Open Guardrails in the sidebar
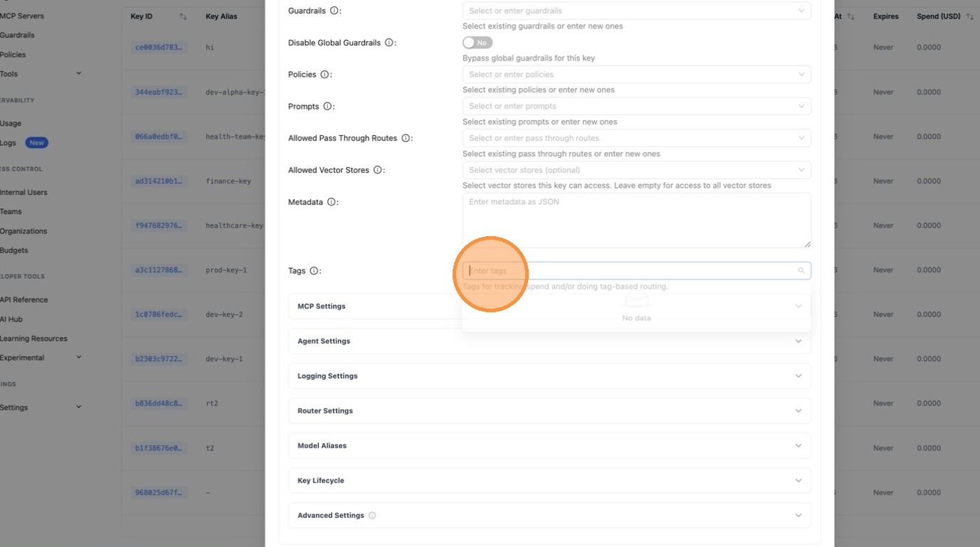Screen dimensions: 980x547 pyautogui.click(x=18, y=35)
